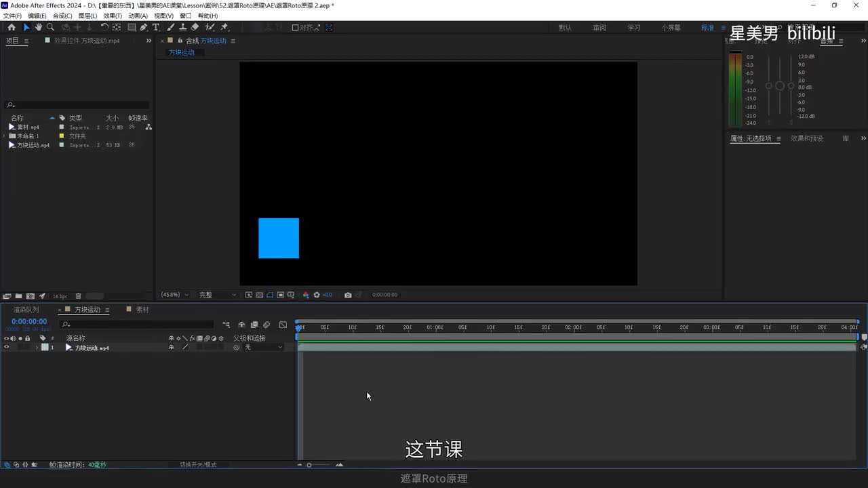Toggle the 对齐 snapping checkbox
868x488 pixels.
click(295, 28)
